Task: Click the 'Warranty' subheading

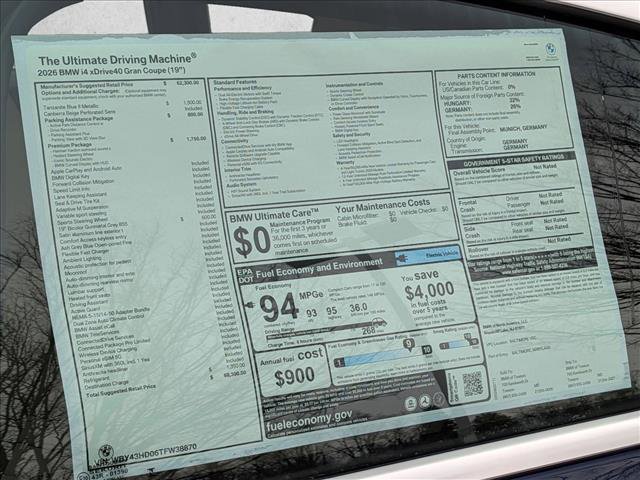Action: point(345,162)
